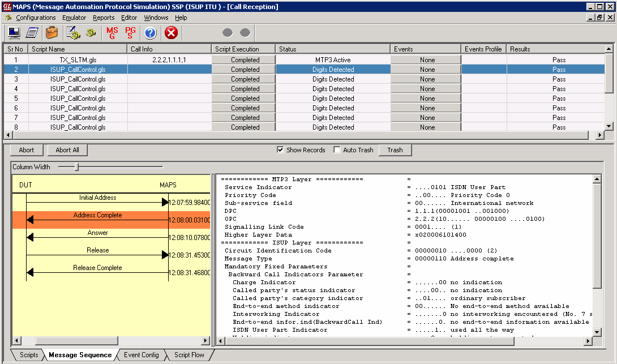The height and width of the screenshot is (364, 617).
Task: Click the Status column header
Action: coord(333,49)
